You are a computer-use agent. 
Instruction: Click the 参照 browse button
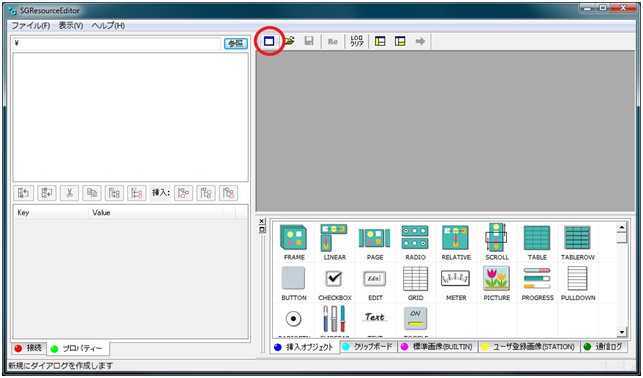pos(235,43)
